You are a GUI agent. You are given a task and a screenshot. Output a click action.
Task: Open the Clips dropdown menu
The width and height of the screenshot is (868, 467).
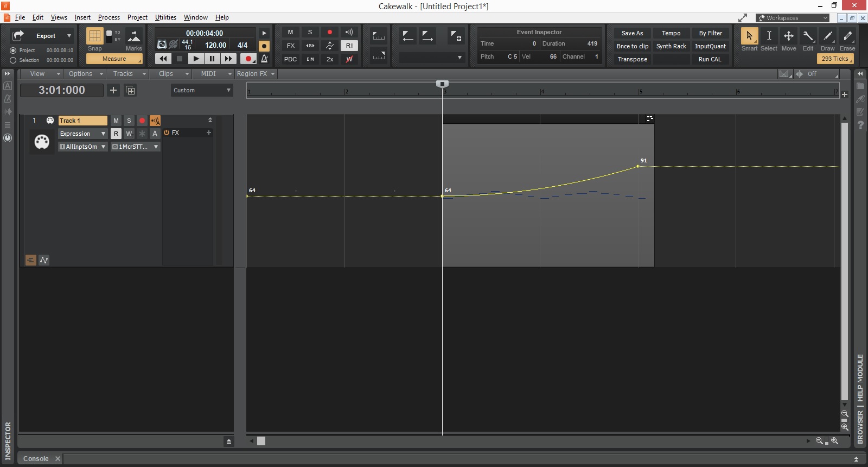(x=171, y=74)
